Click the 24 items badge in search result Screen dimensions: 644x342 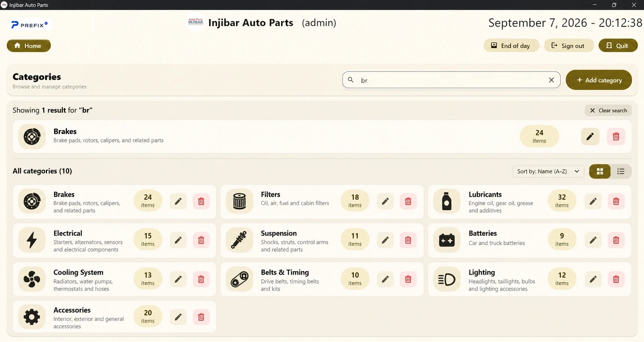point(539,136)
